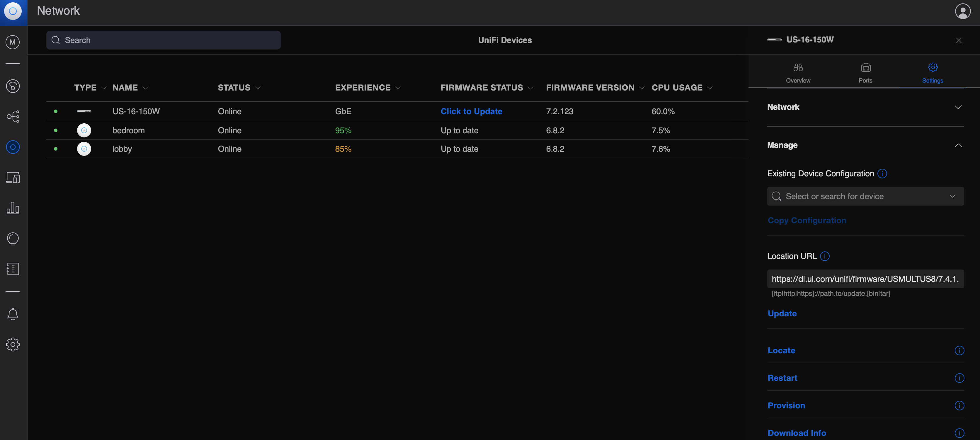
Task: Switch to the Ports tab
Action: [x=865, y=73]
